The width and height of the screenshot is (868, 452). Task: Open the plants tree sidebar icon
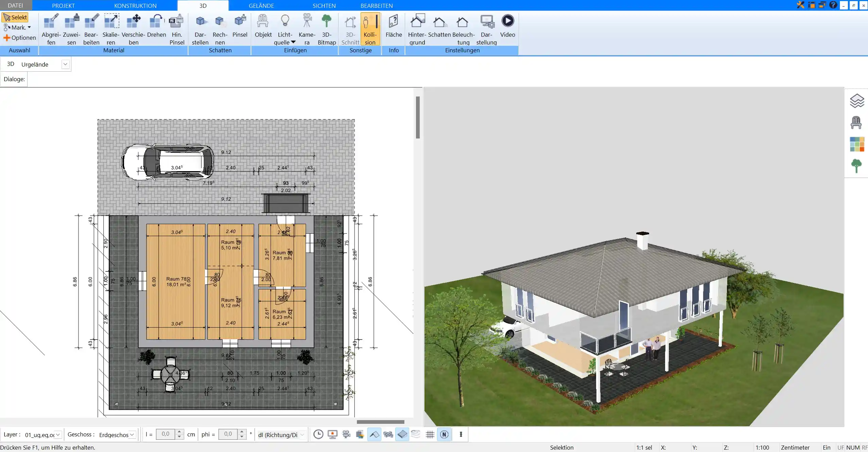click(856, 166)
